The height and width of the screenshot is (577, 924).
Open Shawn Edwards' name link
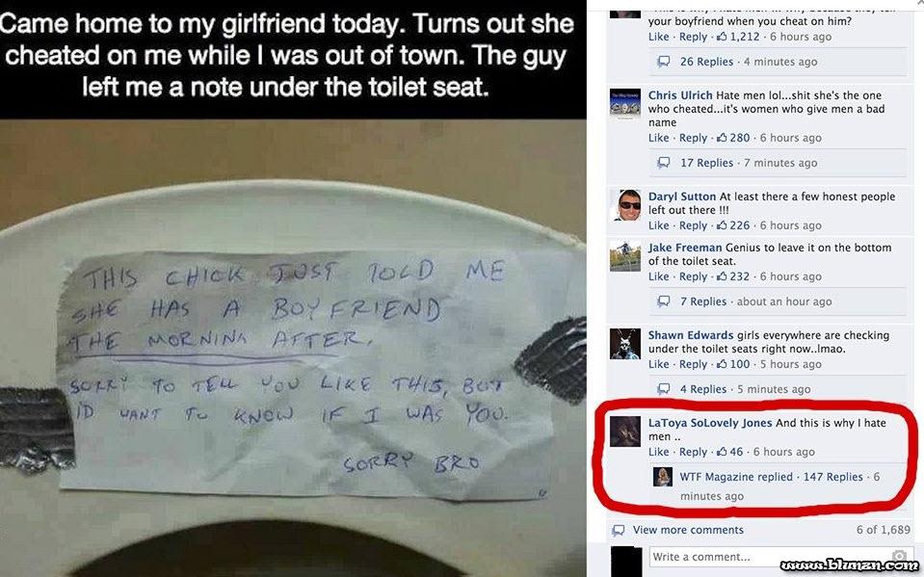(x=691, y=335)
